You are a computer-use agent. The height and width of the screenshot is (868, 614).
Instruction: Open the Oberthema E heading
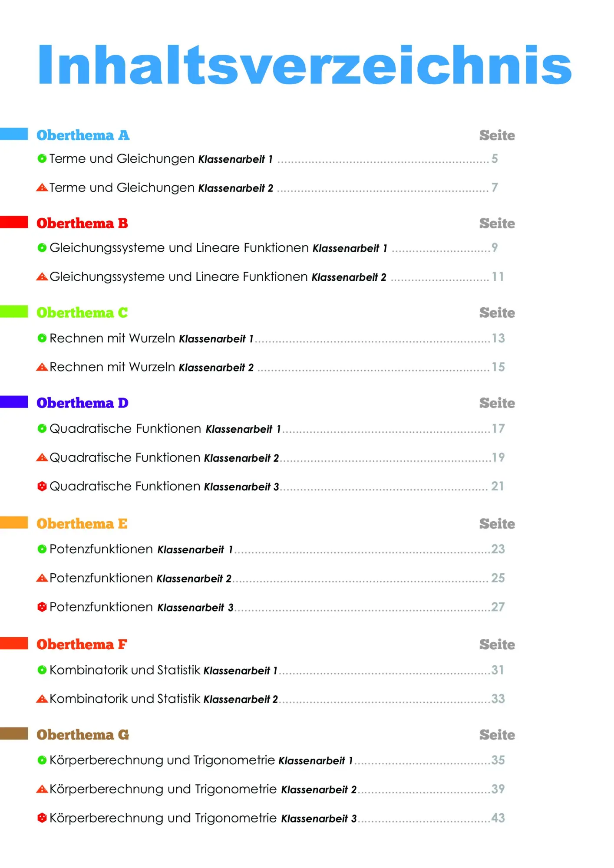point(82,523)
